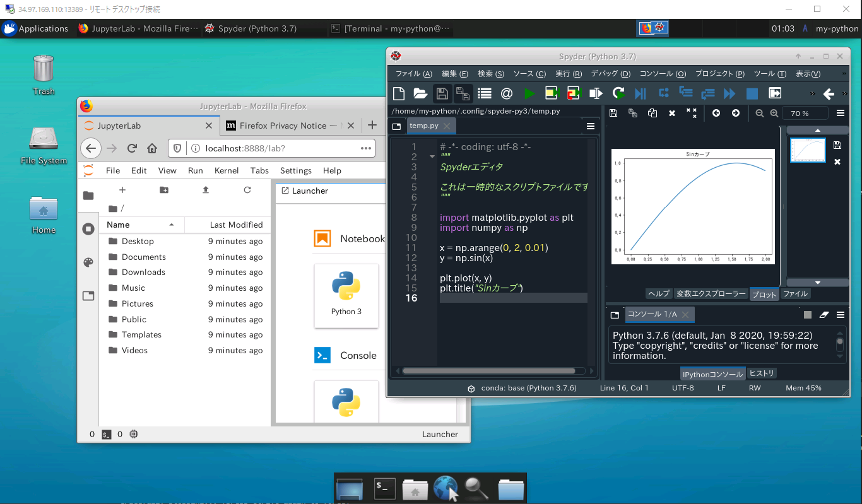Image resolution: width=862 pixels, height=504 pixels.
Task: Open the plot pane hamburger options menu
Action: click(x=841, y=113)
